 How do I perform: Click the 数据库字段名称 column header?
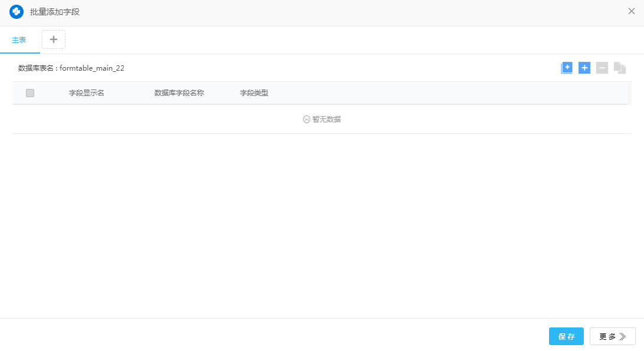(179, 93)
